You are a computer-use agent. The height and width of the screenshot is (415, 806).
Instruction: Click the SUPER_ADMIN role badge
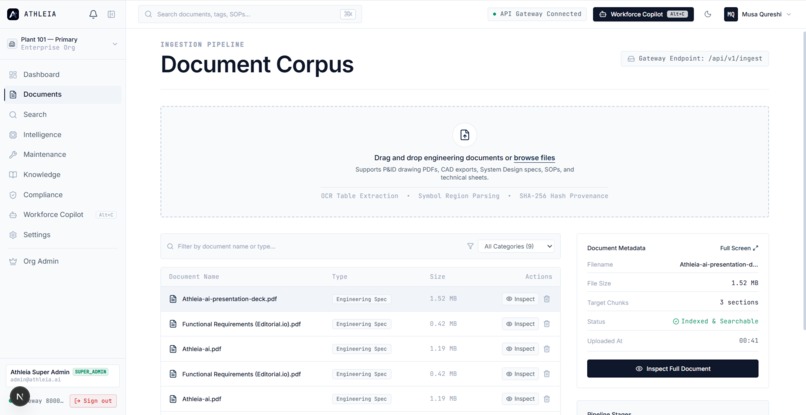pyautogui.click(x=90, y=372)
